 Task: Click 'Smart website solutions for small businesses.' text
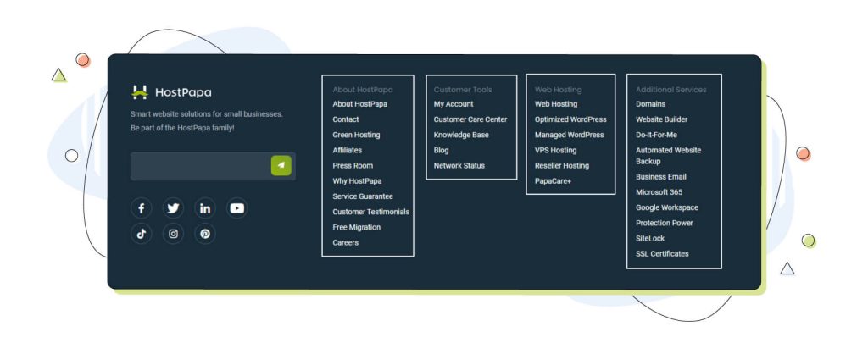coord(207,114)
